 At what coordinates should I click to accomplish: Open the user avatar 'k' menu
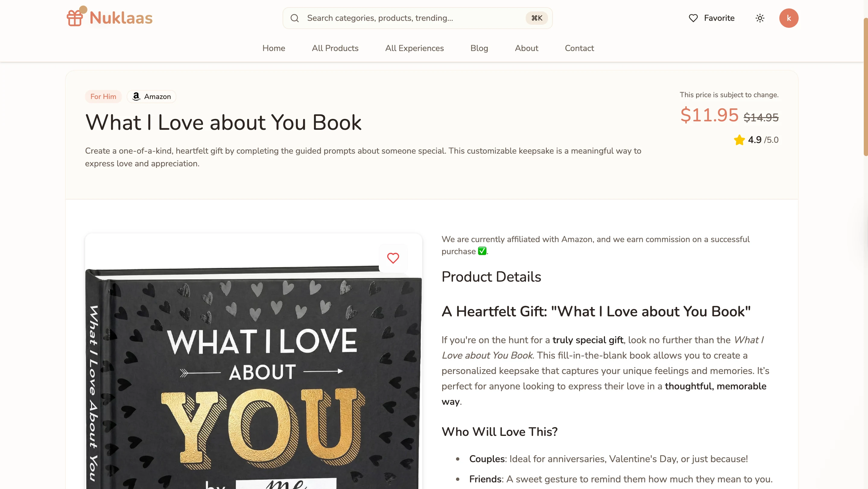[788, 18]
